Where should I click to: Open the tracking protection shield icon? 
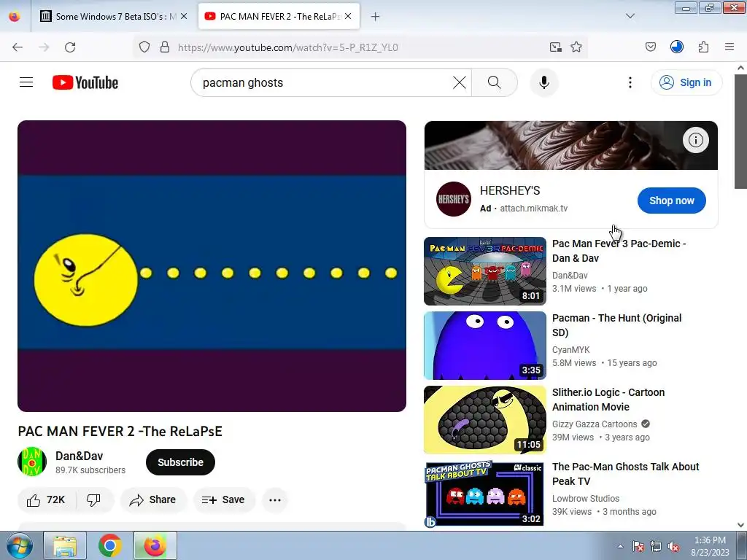tap(144, 47)
